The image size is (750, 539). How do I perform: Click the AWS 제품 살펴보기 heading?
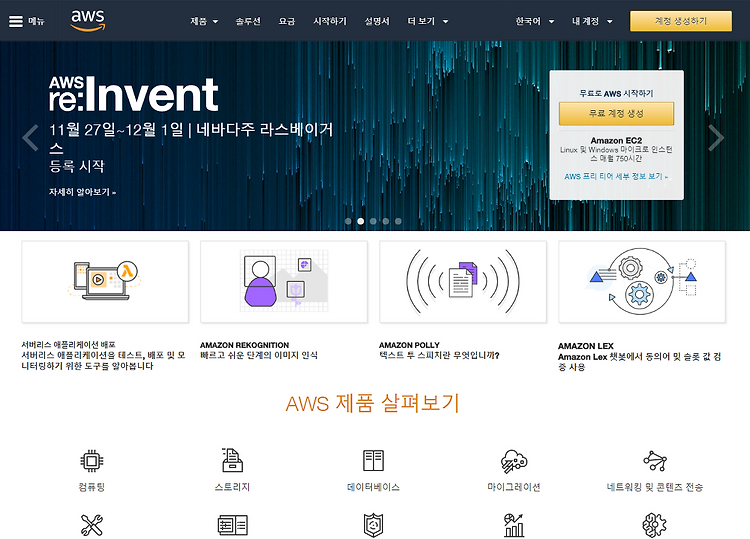(x=373, y=403)
